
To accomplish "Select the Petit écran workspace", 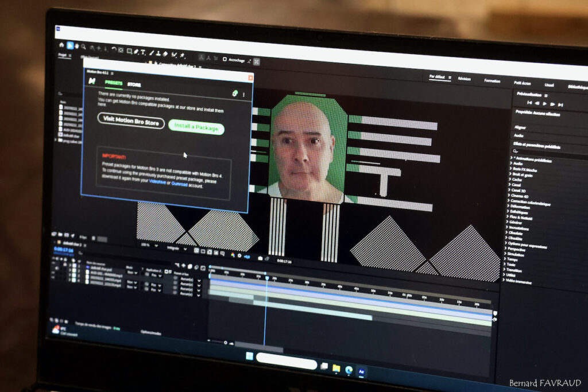I will coord(523,83).
